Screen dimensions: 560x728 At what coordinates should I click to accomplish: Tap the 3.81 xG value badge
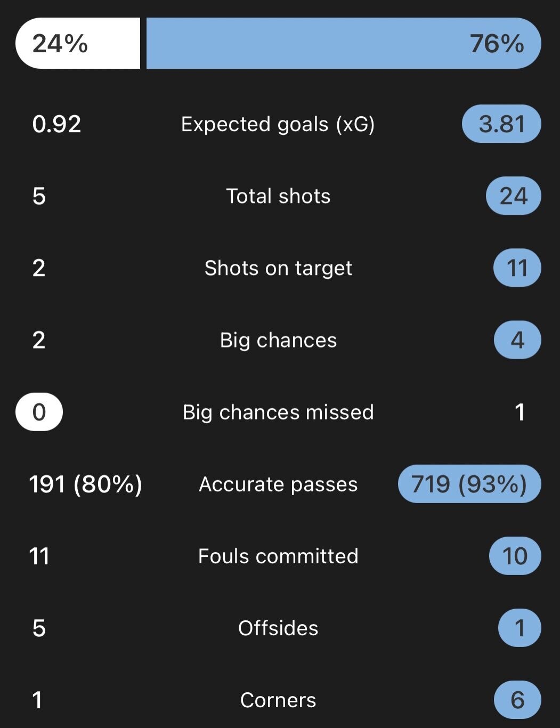point(501,124)
